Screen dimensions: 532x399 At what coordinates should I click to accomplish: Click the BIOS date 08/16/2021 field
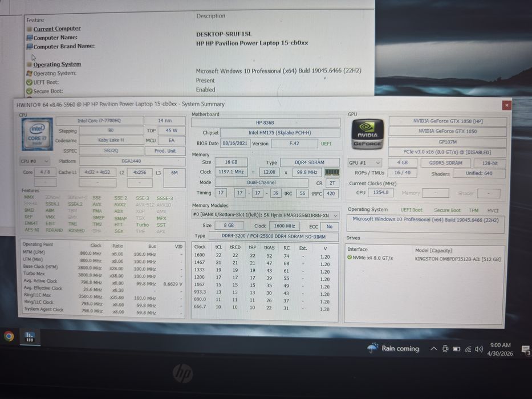point(235,143)
